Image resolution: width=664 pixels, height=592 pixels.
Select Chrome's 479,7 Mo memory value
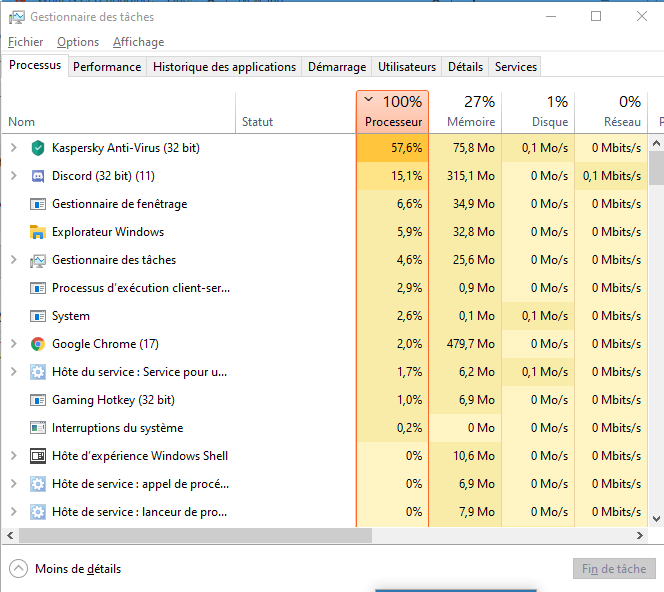(x=470, y=344)
